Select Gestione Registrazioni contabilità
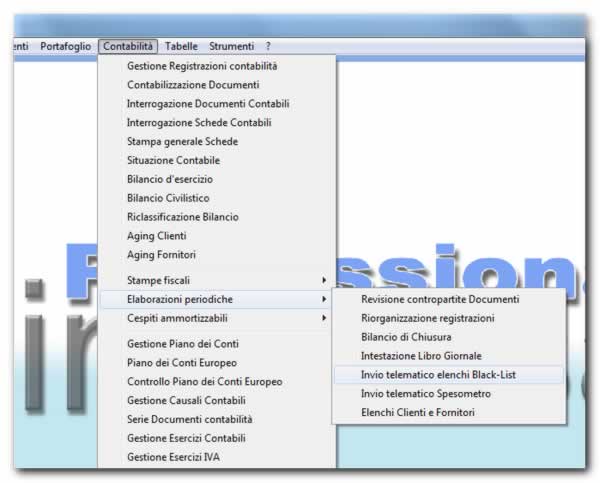This screenshot has height=483, width=600. click(202, 66)
